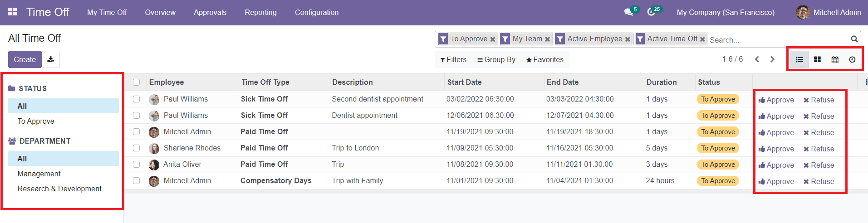Open the Group By dropdown
Screen dimensions: 868x223
[496, 59]
